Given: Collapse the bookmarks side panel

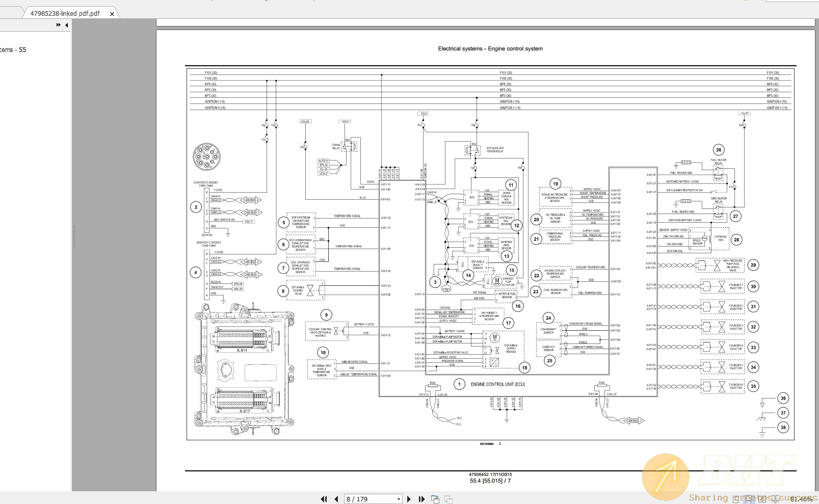Looking at the screenshot, I should pyautogui.click(x=67, y=25).
